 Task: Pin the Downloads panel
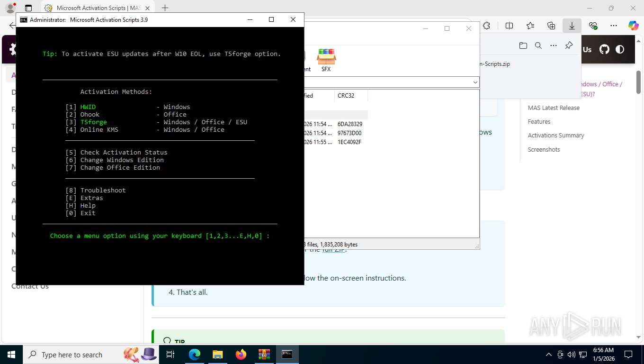coord(569,45)
